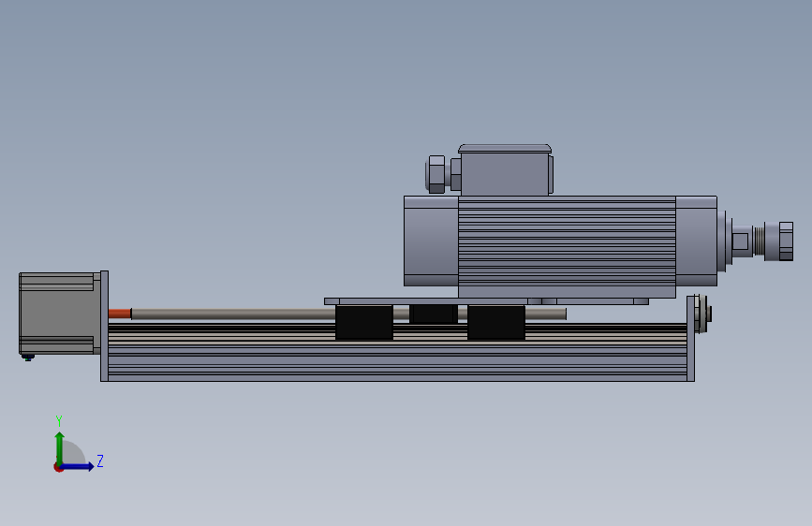Select the small center black lead screw nut block
Image resolution: width=812 pixels, height=526 pixels.
434,314
